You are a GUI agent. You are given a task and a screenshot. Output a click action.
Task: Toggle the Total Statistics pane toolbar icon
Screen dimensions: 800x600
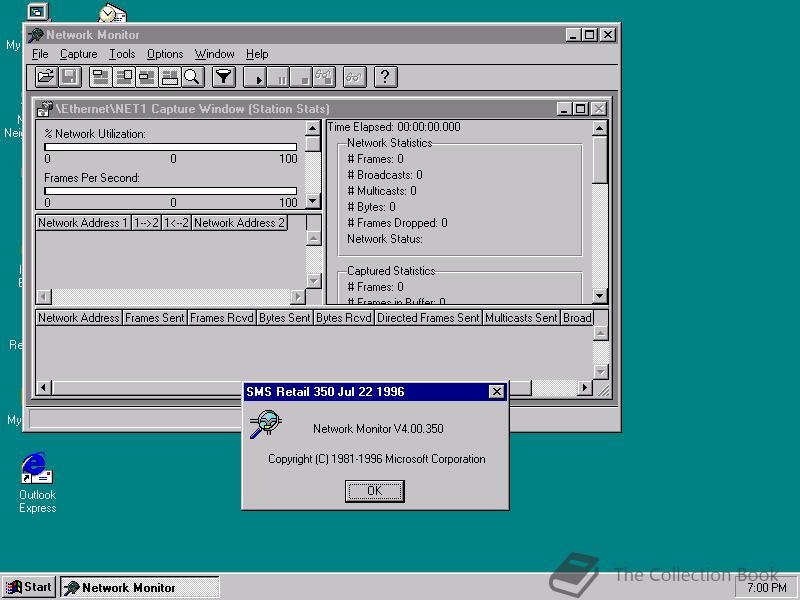coord(123,77)
